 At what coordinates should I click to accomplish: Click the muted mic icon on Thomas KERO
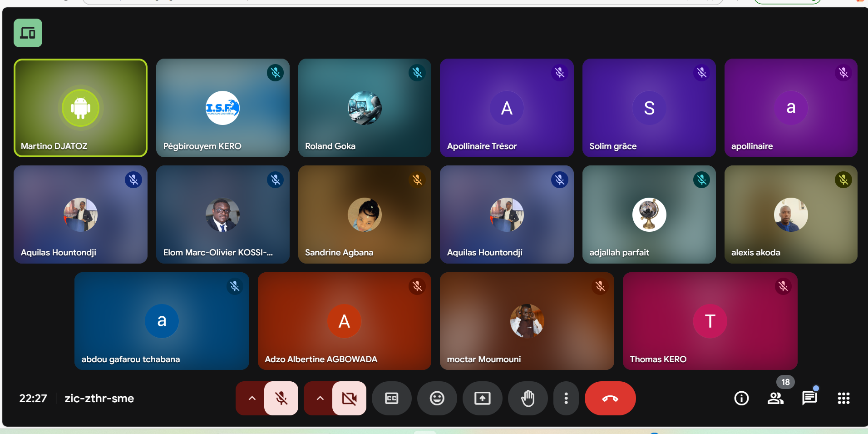pos(783,286)
